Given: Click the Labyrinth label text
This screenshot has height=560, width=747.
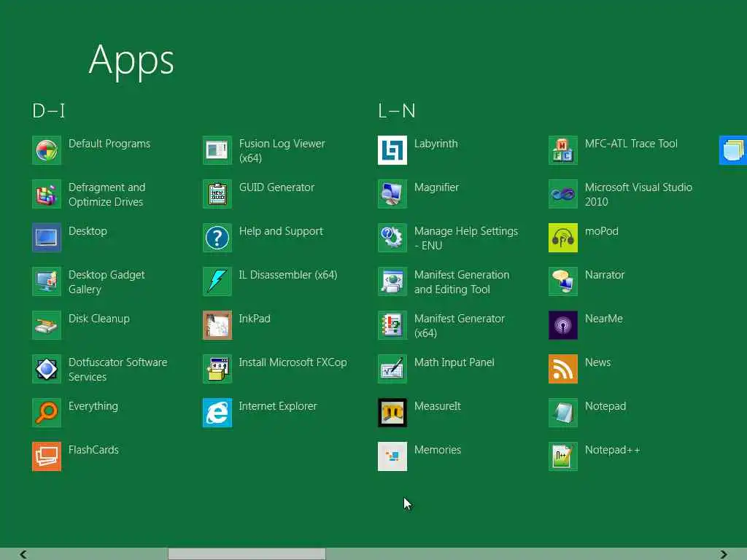Looking at the screenshot, I should coord(436,144).
